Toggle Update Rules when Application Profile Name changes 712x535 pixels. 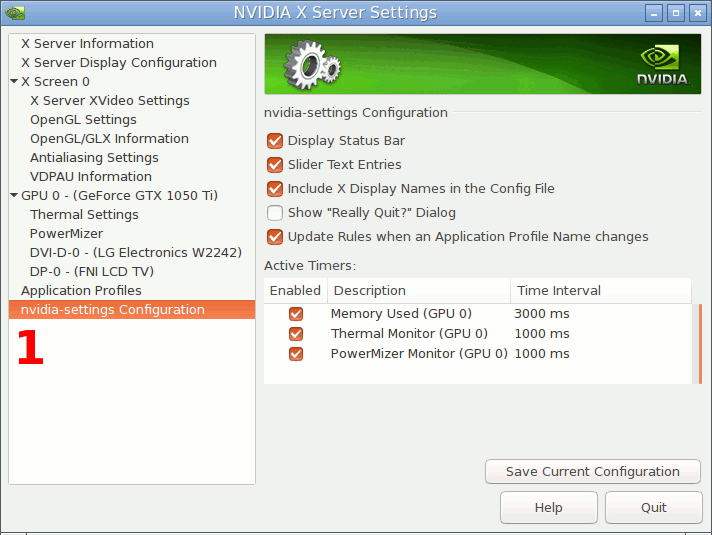(275, 237)
